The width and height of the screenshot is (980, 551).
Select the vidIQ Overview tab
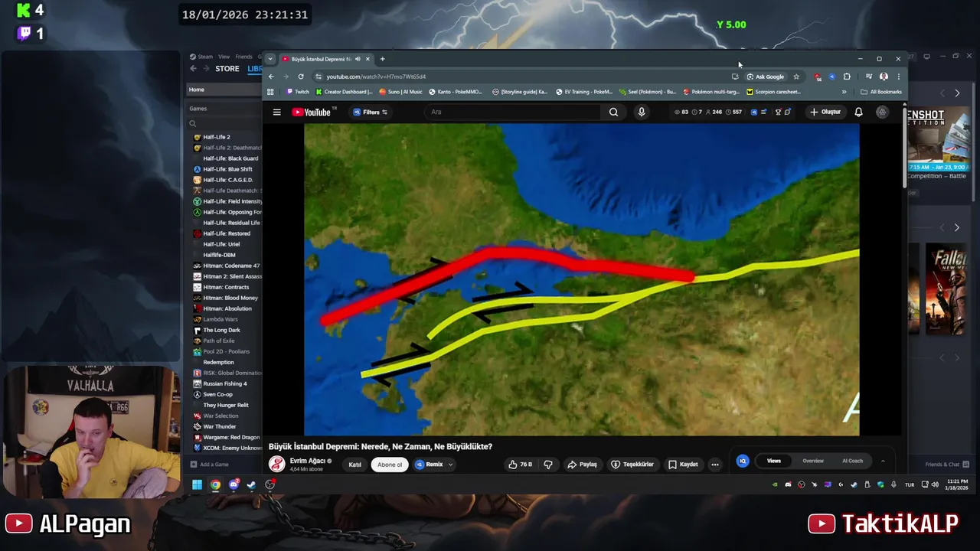point(813,461)
